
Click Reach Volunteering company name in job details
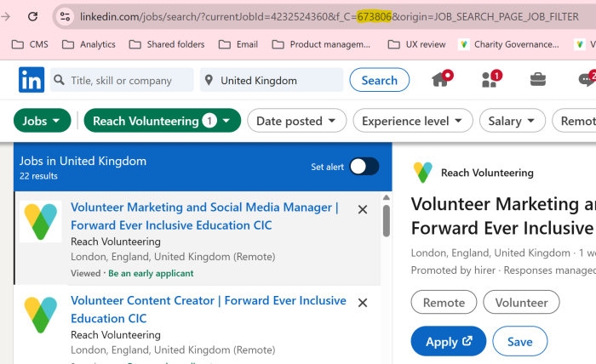click(487, 173)
